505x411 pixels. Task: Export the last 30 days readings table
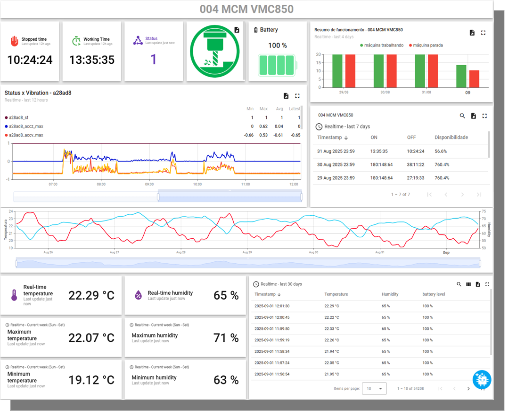click(478, 284)
